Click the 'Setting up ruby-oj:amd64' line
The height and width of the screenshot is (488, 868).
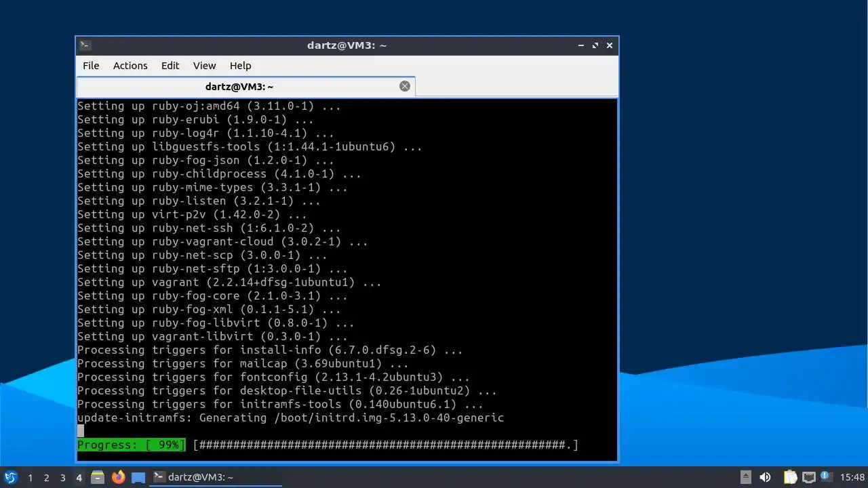coord(209,106)
